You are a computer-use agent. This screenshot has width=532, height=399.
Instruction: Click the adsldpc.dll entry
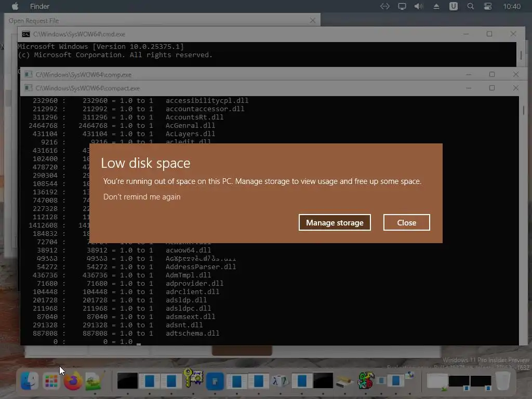tap(188, 309)
